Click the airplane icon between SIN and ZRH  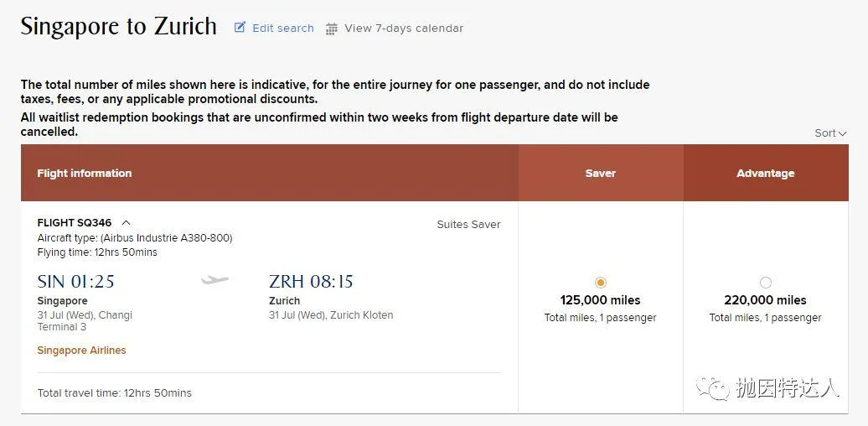click(x=214, y=280)
